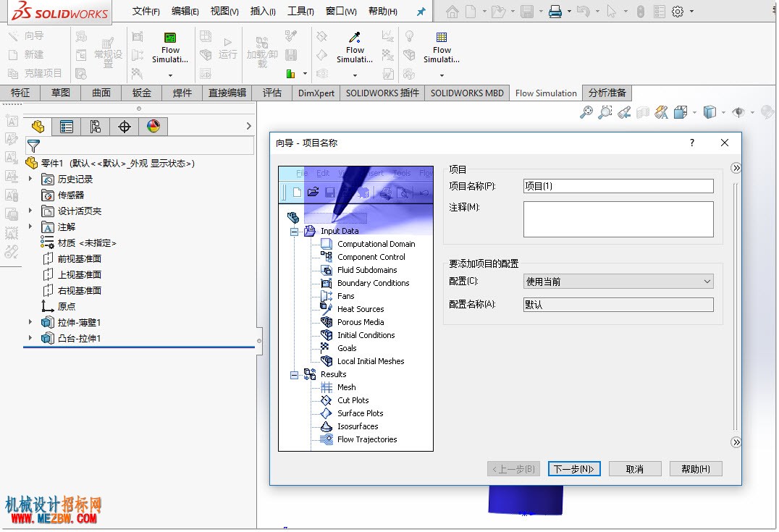Click the Save icon in title toolbar
The height and width of the screenshot is (532, 779).
pyautogui.click(x=526, y=12)
